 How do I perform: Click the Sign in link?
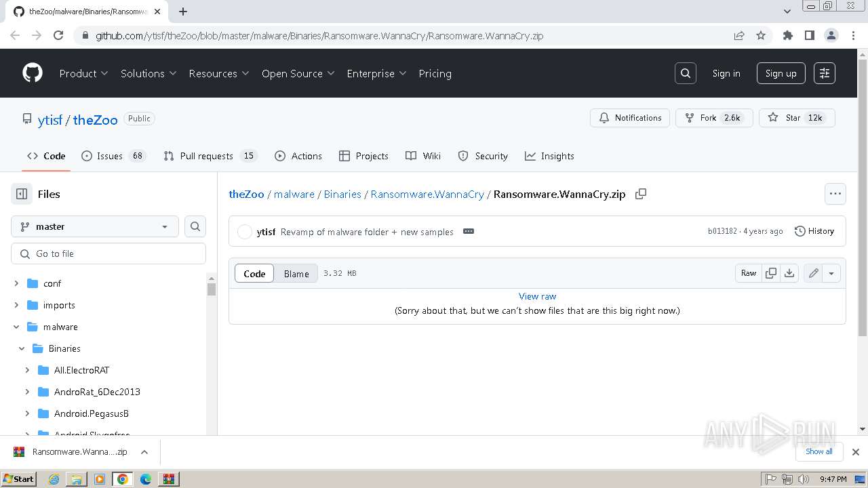click(x=726, y=73)
